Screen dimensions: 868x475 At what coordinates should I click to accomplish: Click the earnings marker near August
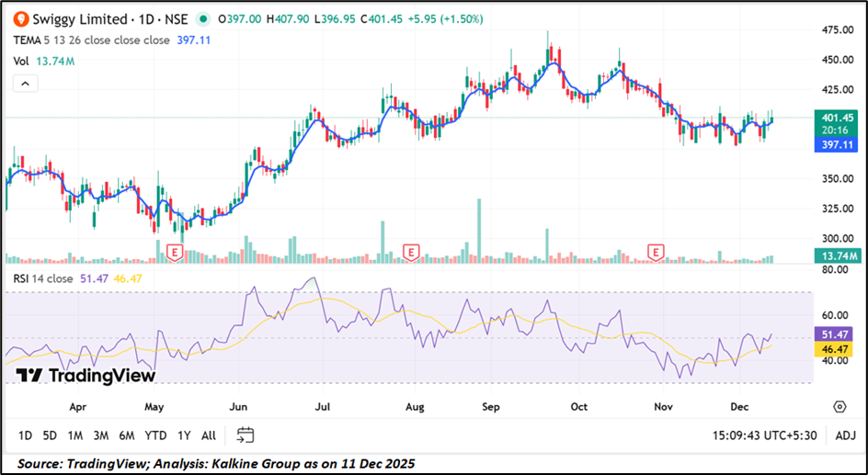[412, 251]
